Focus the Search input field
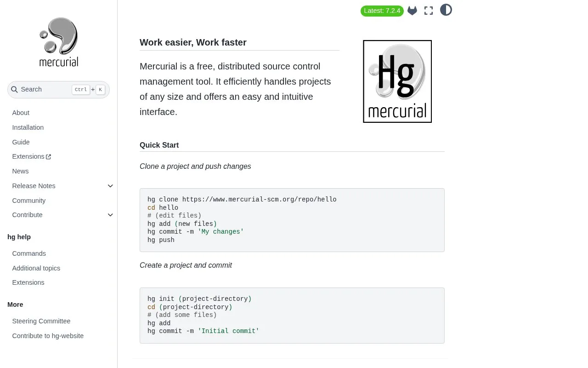588x368 pixels. click(x=58, y=90)
